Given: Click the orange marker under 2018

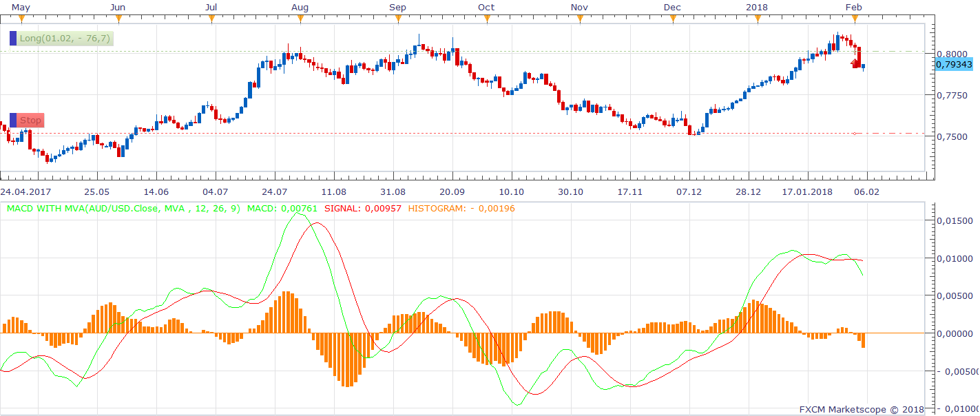Looking at the screenshot, I should 758,19.
